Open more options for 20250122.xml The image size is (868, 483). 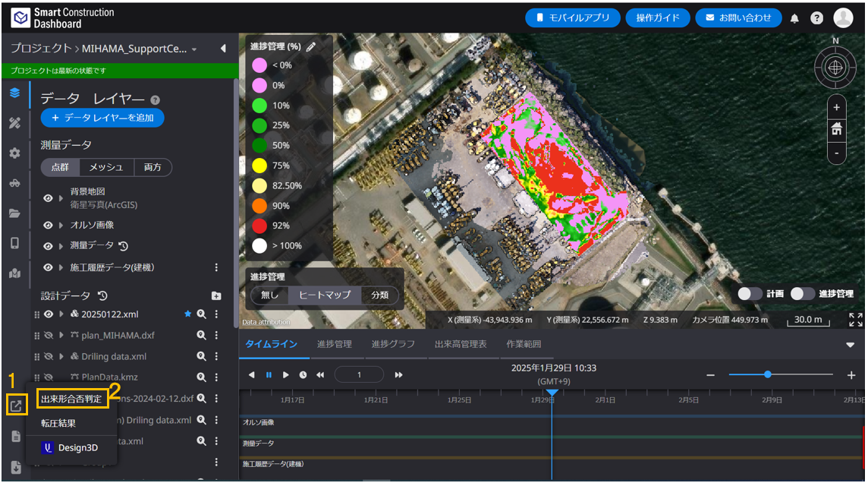[x=216, y=314]
